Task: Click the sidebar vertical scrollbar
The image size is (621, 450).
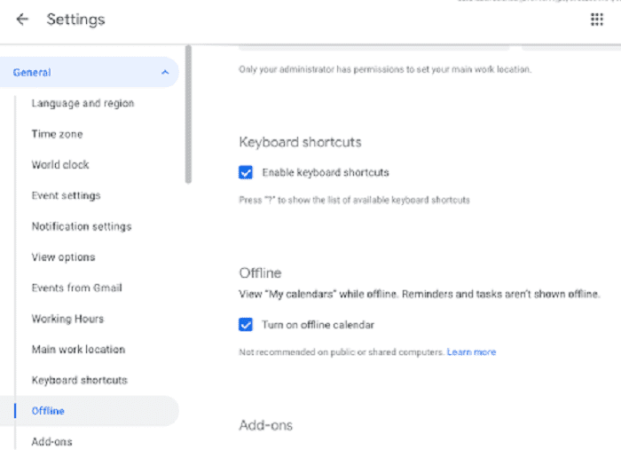Action: (x=188, y=114)
